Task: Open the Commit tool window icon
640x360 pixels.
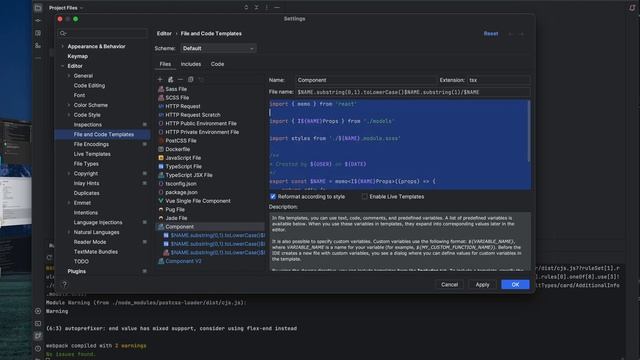Action: coord(38,20)
